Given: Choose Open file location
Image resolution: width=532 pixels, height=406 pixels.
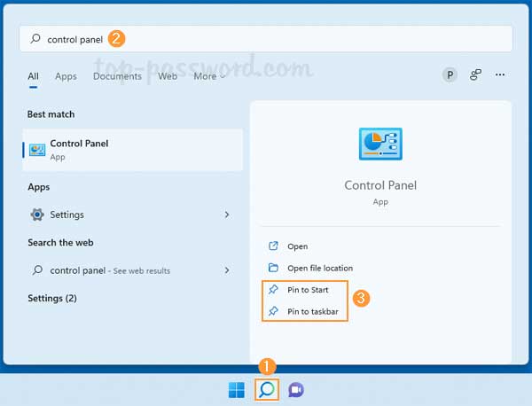Looking at the screenshot, I should coord(320,268).
